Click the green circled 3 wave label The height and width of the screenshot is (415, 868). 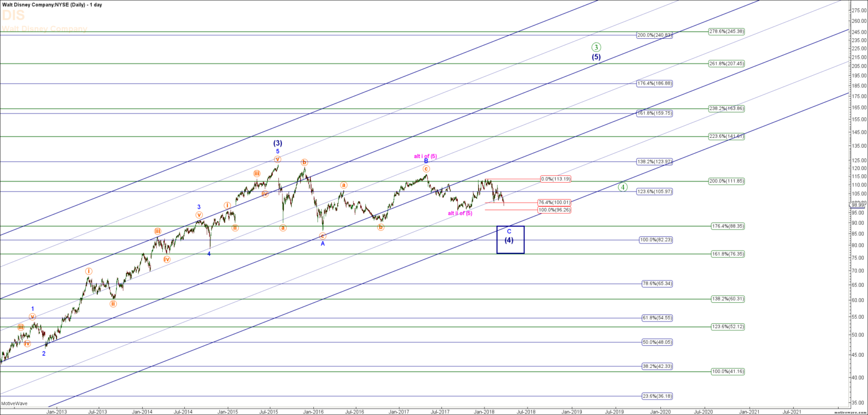596,47
